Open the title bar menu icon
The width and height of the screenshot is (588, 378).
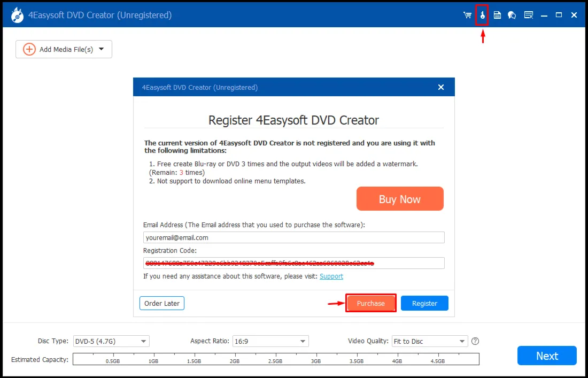click(528, 15)
